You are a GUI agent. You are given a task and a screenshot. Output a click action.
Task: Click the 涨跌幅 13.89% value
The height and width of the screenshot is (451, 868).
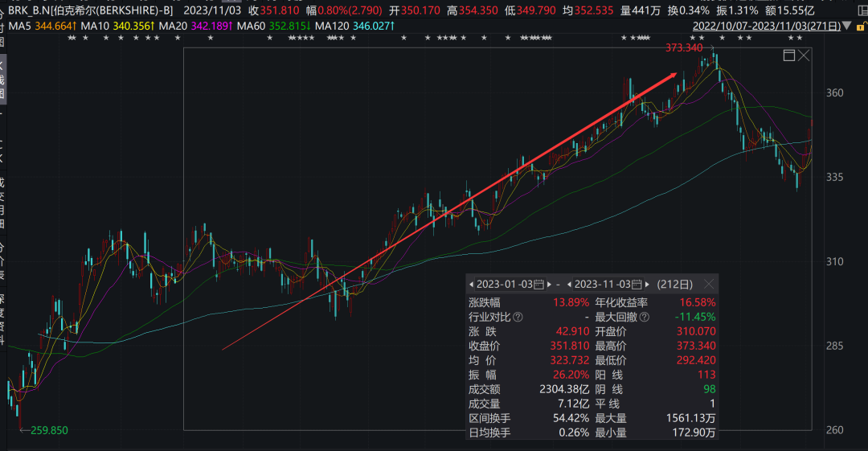point(571,302)
